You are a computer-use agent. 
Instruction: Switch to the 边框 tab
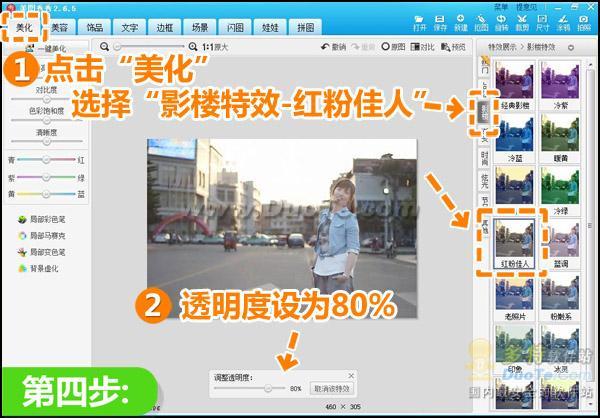click(x=165, y=28)
